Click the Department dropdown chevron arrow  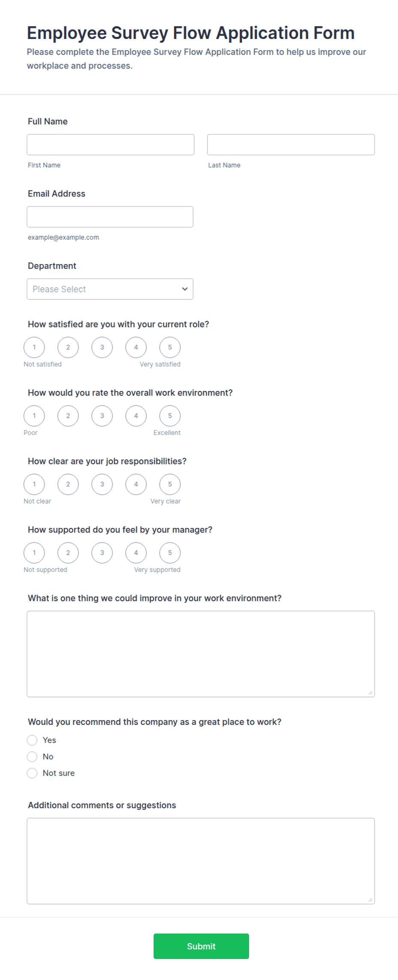click(185, 289)
